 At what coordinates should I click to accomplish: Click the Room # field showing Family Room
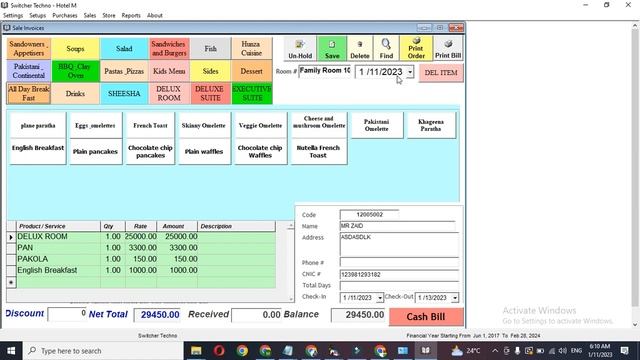pos(324,71)
